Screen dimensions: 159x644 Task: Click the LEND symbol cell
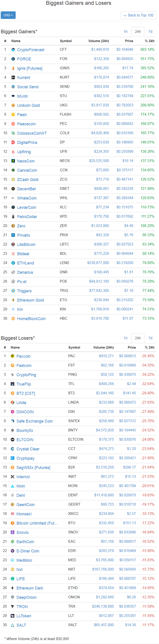click(64, 263)
